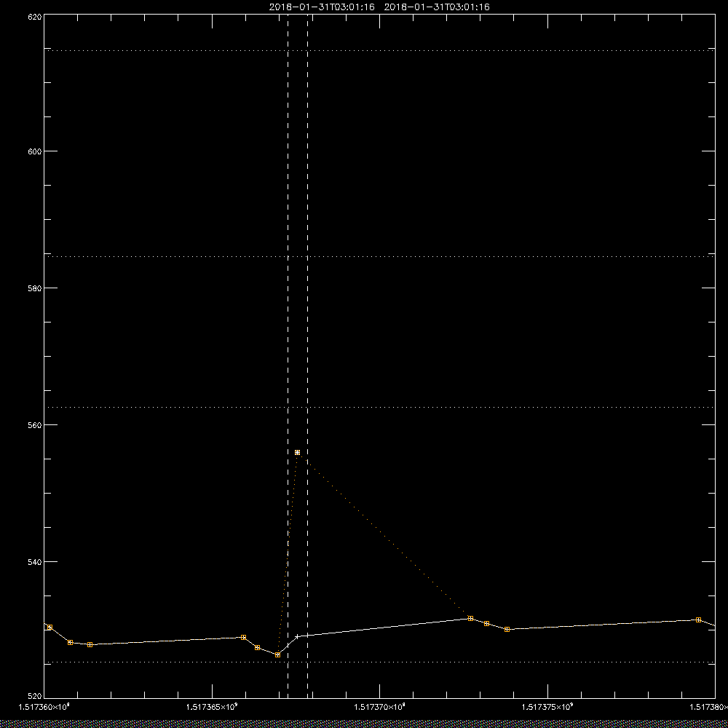The image size is (728, 728).
Task: Select the y-axis label 600
Action: point(35,151)
